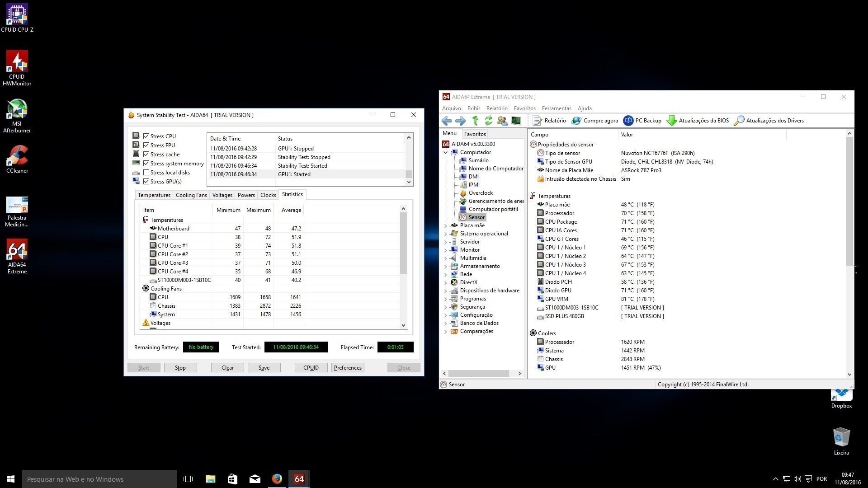The width and height of the screenshot is (868, 488).
Task: Uncheck Stress cache checkbox
Action: pyautogui.click(x=146, y=155)
